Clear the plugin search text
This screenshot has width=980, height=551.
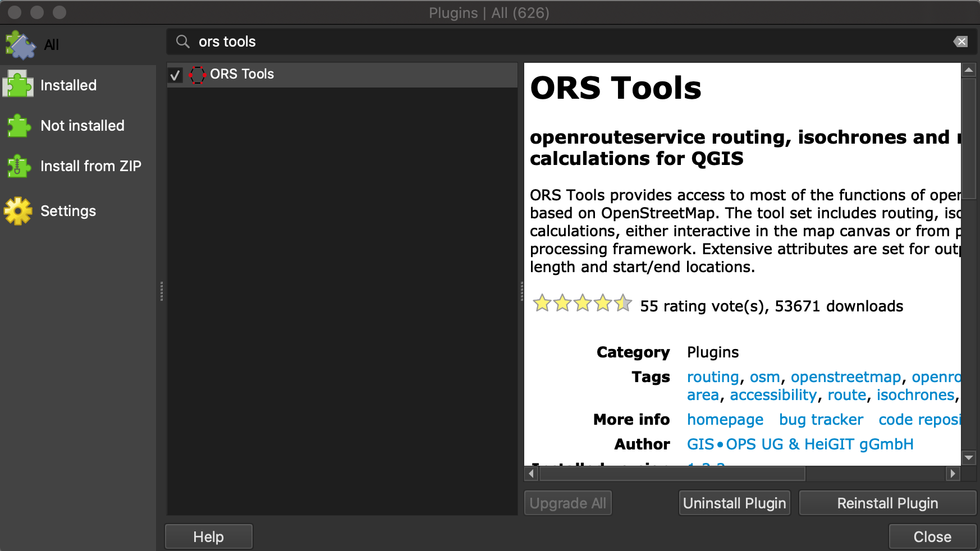(x=960, y=42)
